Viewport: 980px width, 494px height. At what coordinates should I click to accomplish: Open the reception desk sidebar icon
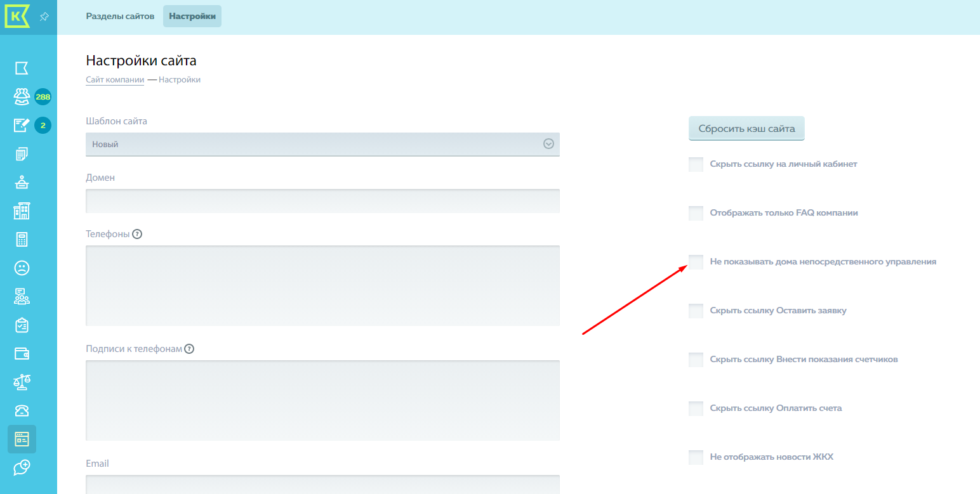point(22,183)
